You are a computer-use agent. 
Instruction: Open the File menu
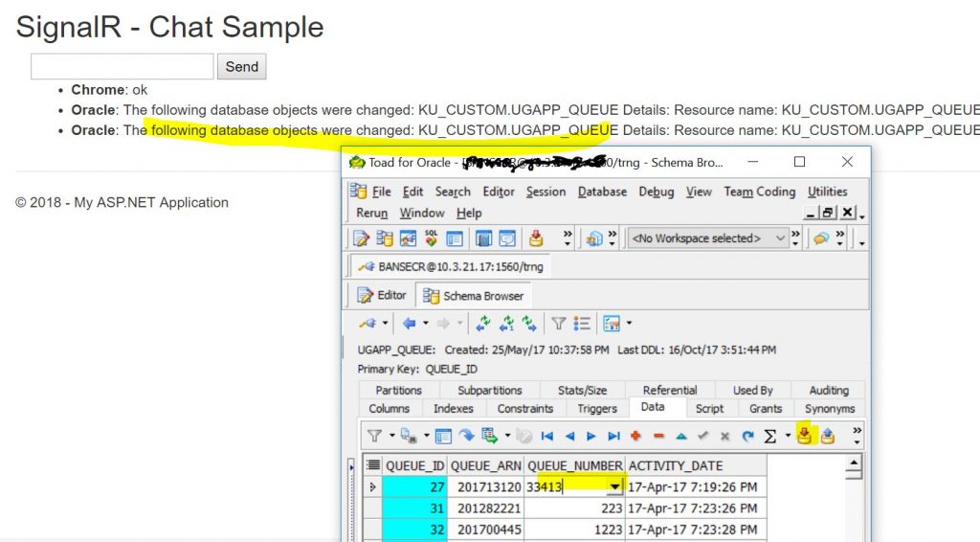pos(381,192)
